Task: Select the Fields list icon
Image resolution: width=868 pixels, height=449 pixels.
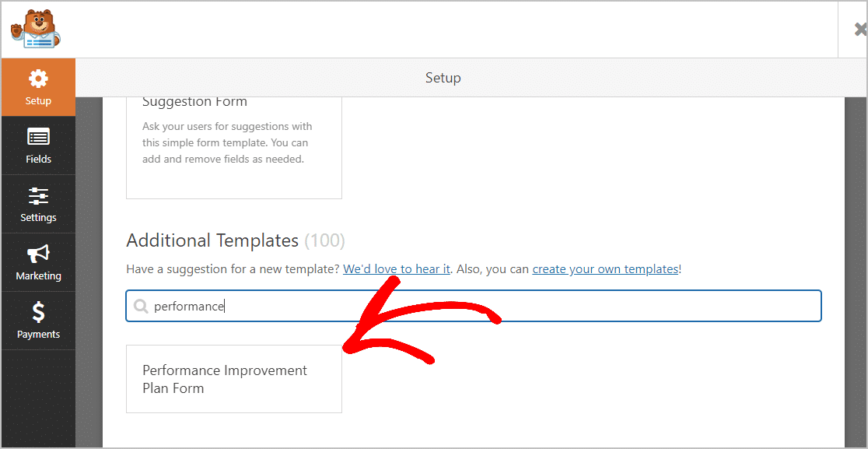Action: [38, 137]
